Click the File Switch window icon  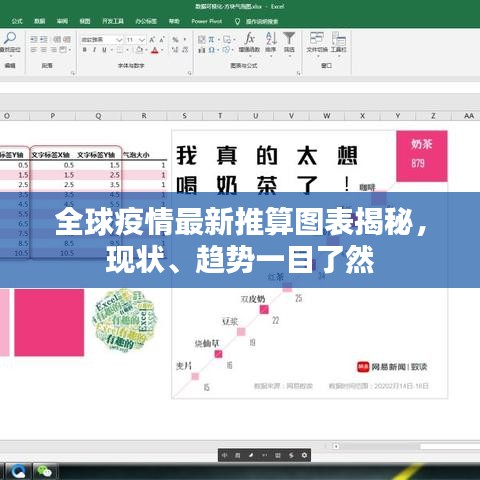317,38
